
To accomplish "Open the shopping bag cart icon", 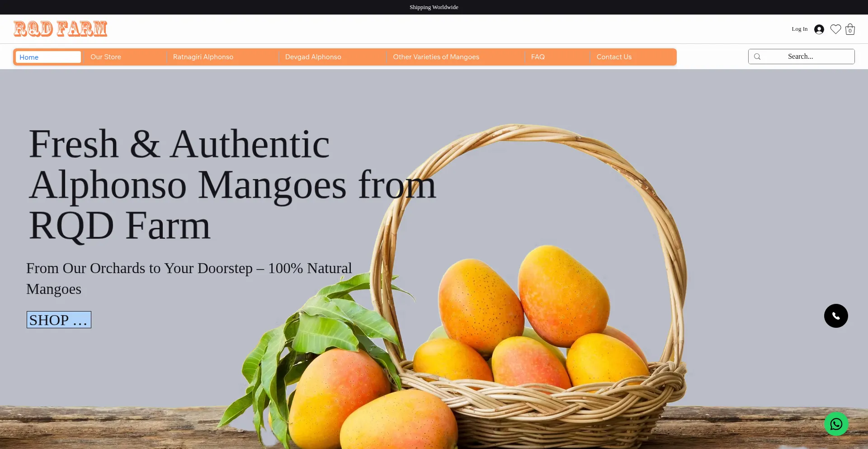I will pyautogui.click(x=850, y=29).
